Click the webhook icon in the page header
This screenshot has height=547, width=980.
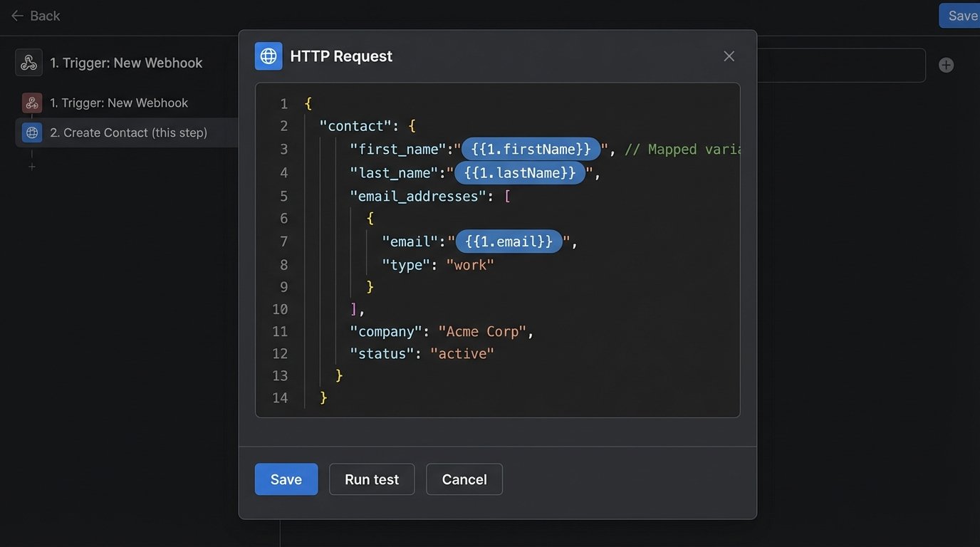pyautogui.click(x=28, y=63)
